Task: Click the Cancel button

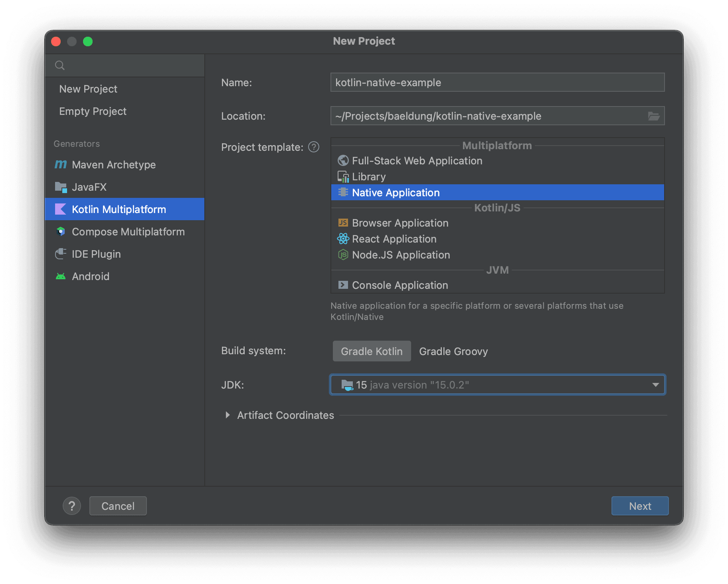Action: tap(118, 506)
